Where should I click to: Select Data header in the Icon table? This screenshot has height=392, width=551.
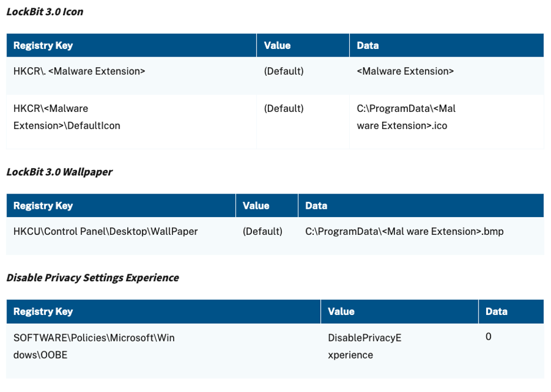[368, 45]
